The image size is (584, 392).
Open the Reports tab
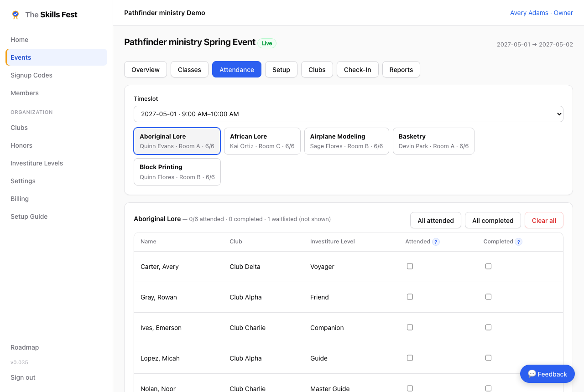pyautogui.click(x=401, y=69)
